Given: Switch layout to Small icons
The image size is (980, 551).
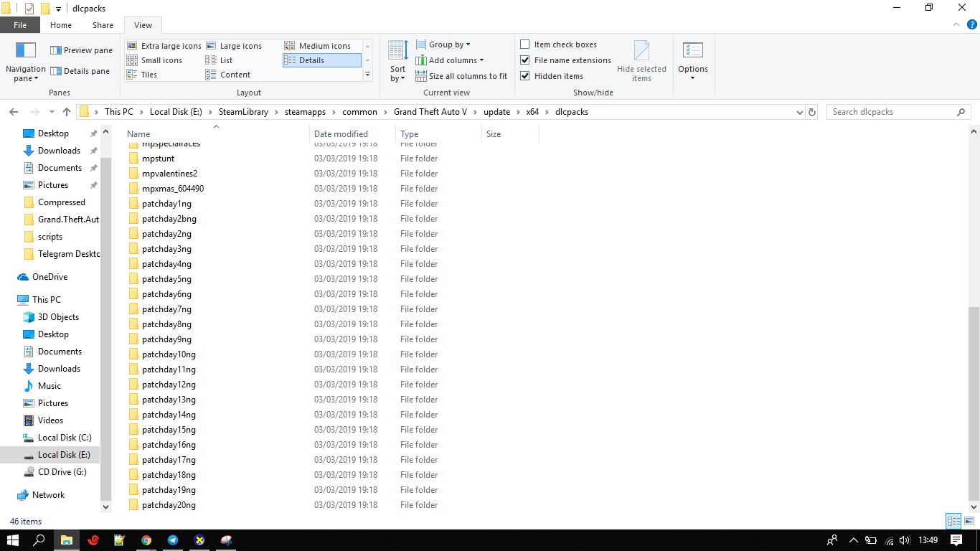Looking at the screenshot, I should (154, 60).
